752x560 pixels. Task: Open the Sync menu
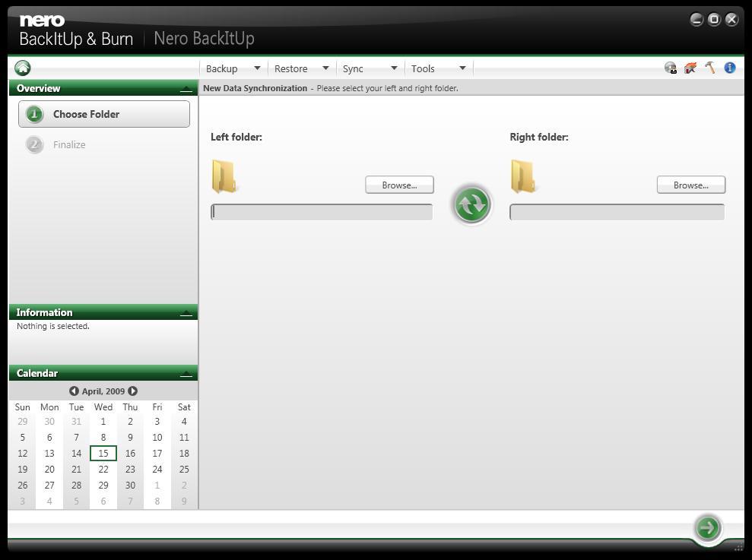tap(353, 68)
